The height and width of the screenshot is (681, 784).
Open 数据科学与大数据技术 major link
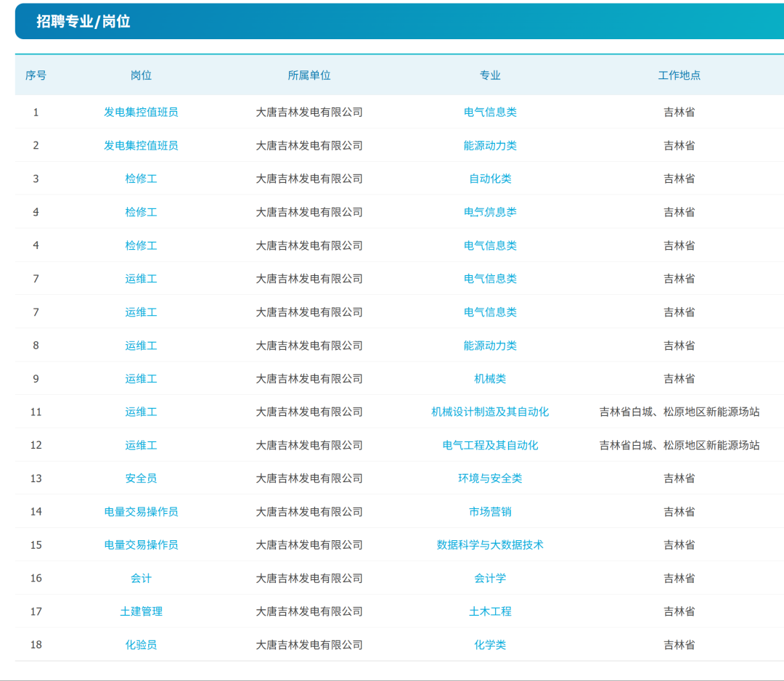point(490,545)
